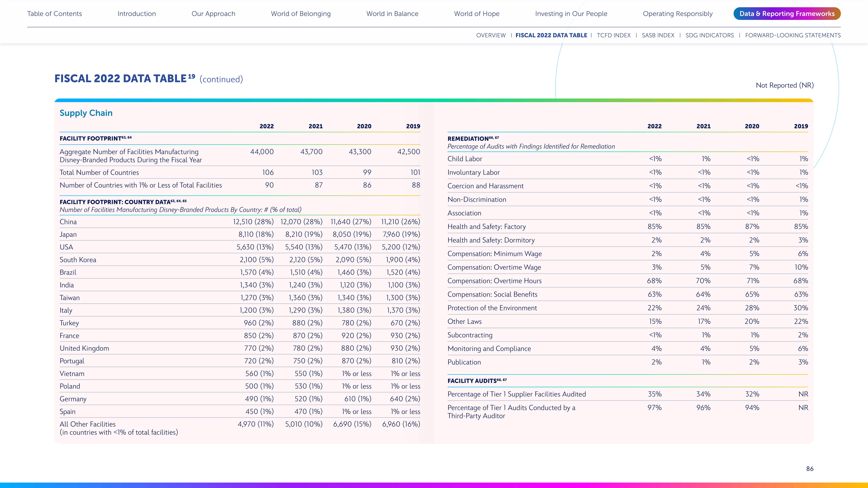The height and width of the screenshot is (488, 868).
Task: Go to the Introduction section
Action: (136, 14)
